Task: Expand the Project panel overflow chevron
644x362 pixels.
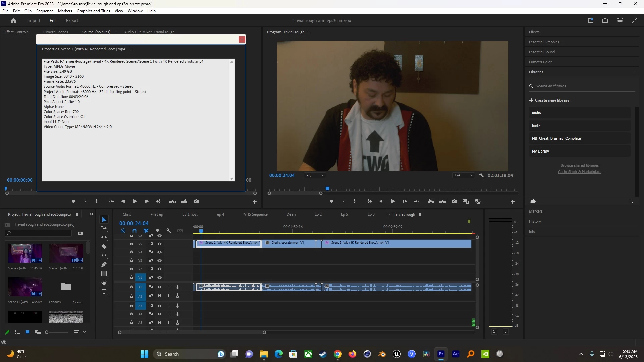Action: coord(91,214)
